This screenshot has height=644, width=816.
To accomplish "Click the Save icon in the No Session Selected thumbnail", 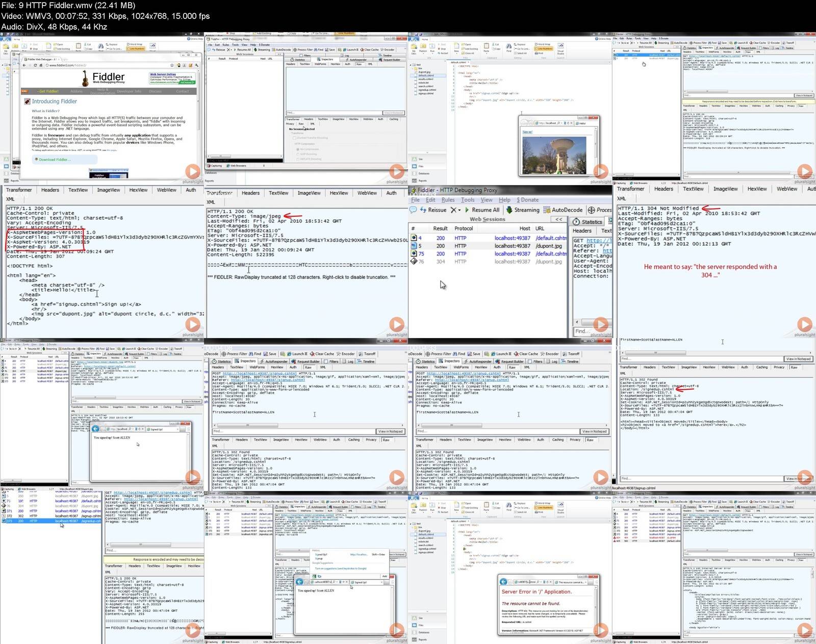I will [x=327, y=49].
